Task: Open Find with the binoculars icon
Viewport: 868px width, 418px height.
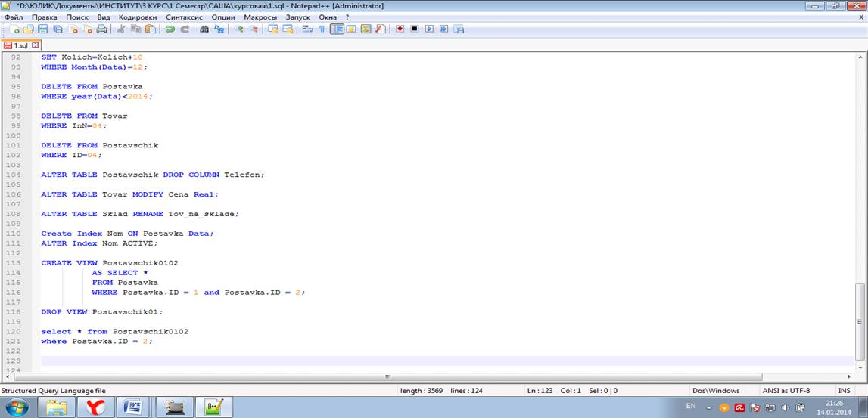Action: (204, 29)
